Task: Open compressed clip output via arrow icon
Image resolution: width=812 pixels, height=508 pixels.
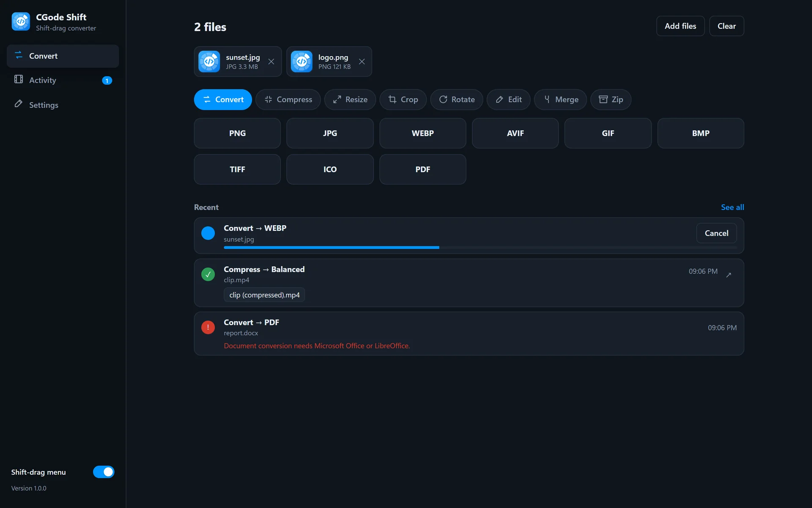Action: pyautogui.click(x=729, y=275)
